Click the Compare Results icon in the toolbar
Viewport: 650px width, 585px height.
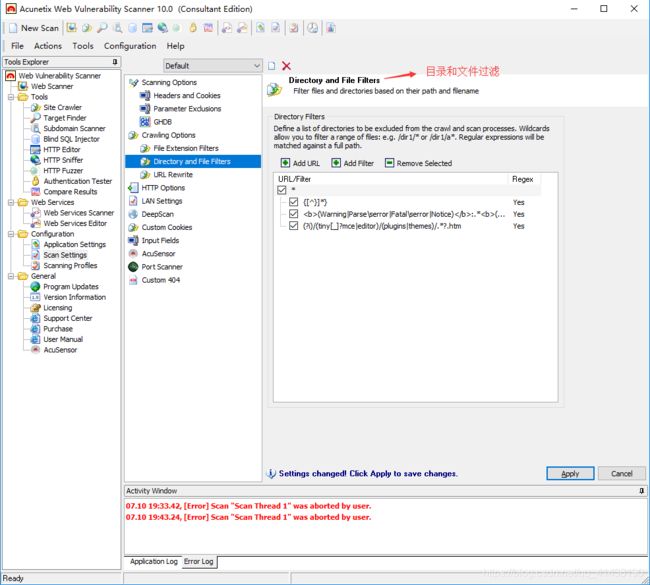208,28
